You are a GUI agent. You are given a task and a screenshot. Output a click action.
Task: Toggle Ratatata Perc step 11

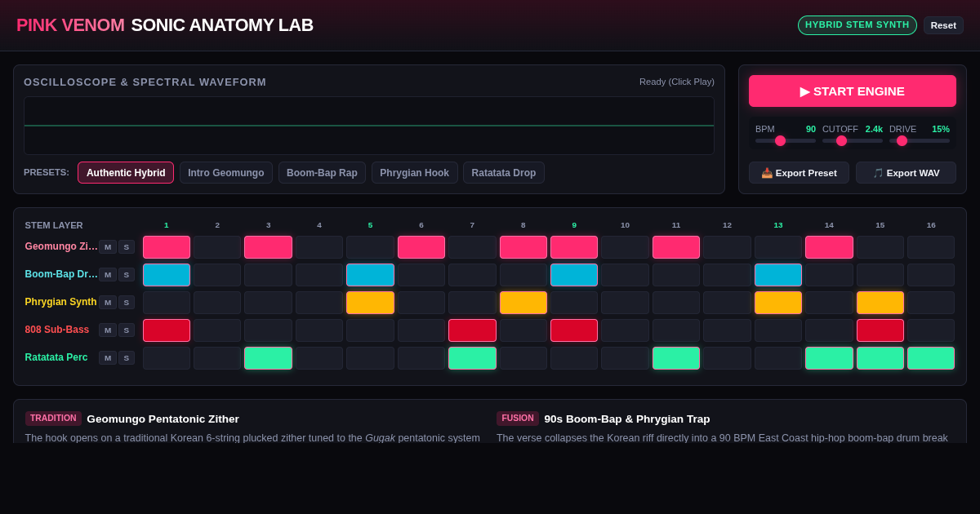coord(676,358)
